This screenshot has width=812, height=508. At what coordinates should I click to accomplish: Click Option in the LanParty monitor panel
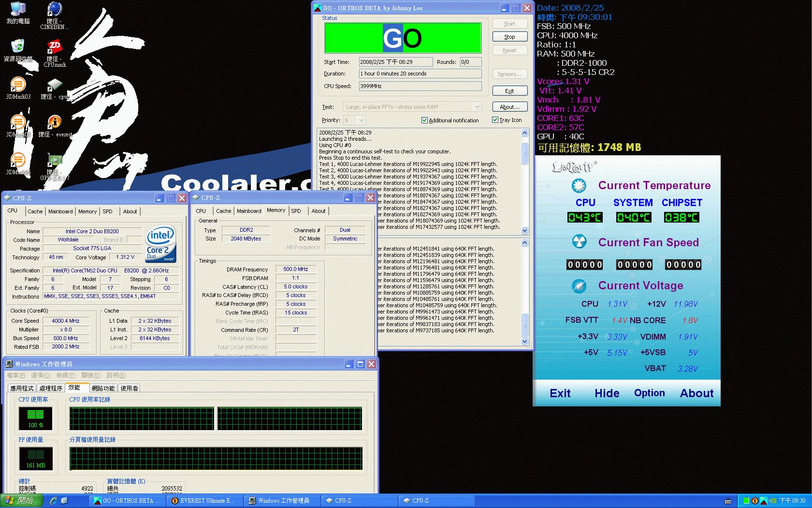point(649,393)
